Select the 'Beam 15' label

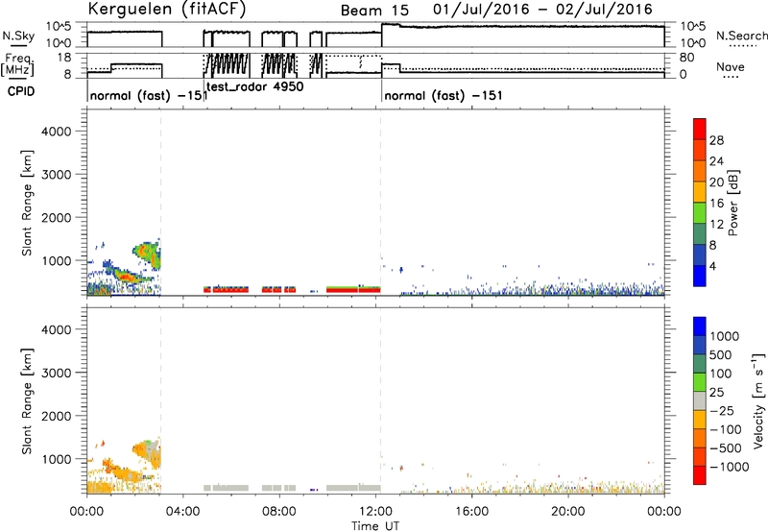point(374,11)
